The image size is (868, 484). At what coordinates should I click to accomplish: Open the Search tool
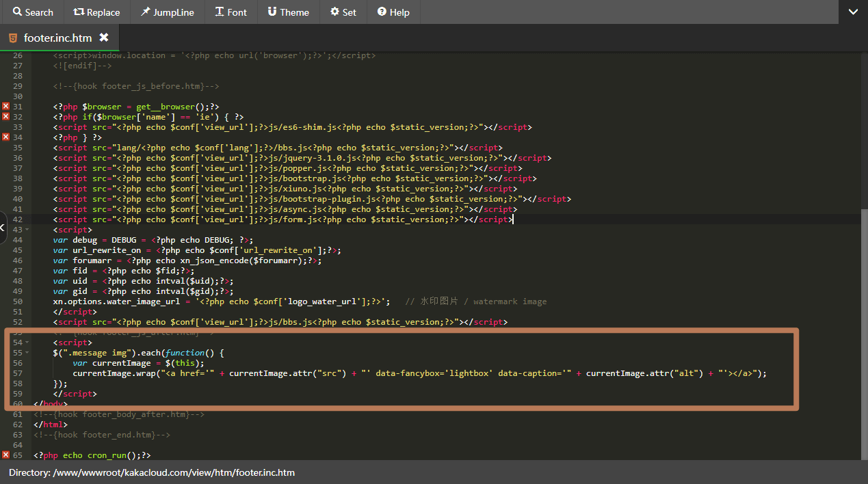[x=32, y=12]
